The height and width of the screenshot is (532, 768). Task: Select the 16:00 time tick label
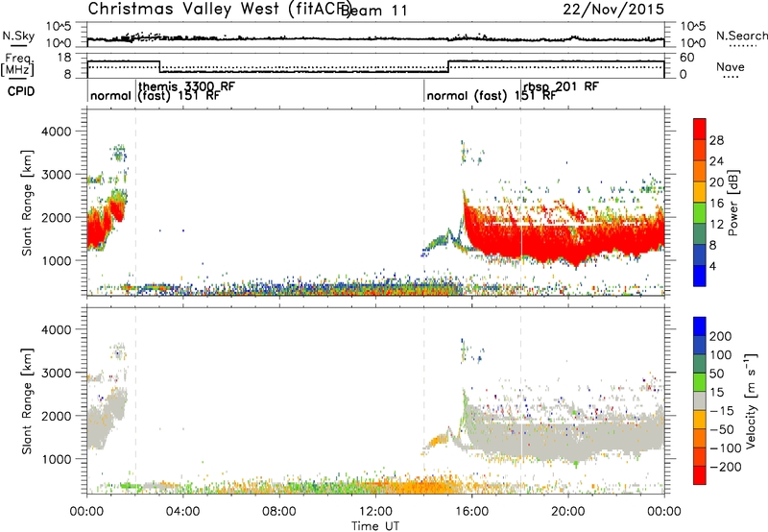(471, 512)
